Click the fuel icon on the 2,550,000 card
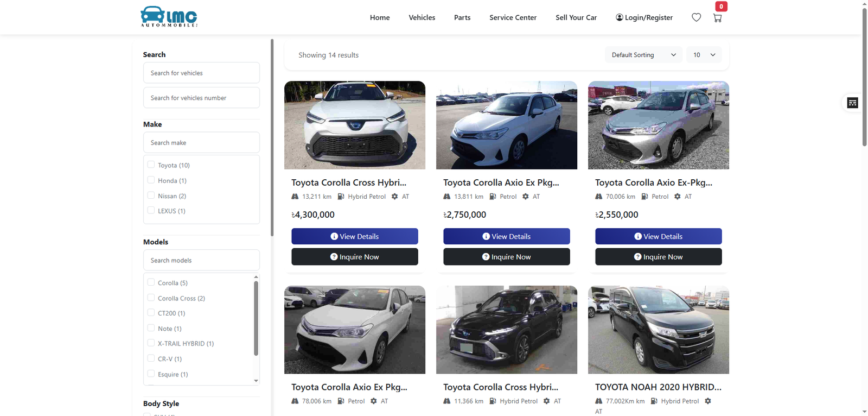 coord(644,197)
